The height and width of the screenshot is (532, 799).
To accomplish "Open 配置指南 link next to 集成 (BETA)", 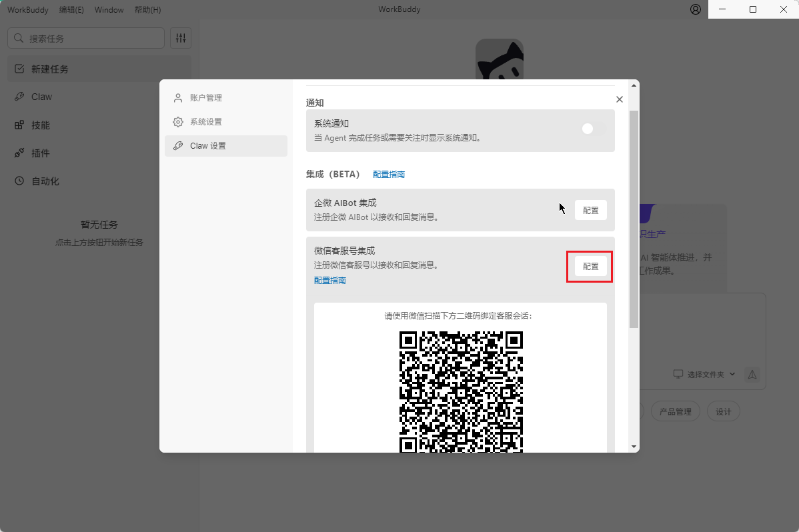I will (x=388, y=175).
